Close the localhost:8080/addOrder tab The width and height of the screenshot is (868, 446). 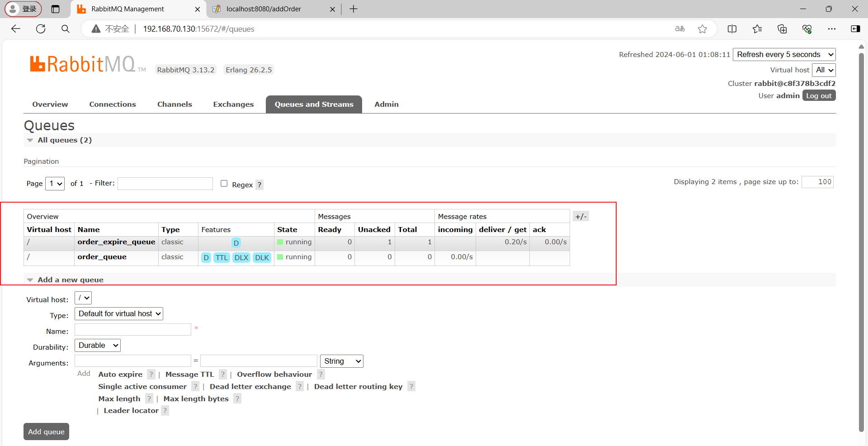pos(332,9)
